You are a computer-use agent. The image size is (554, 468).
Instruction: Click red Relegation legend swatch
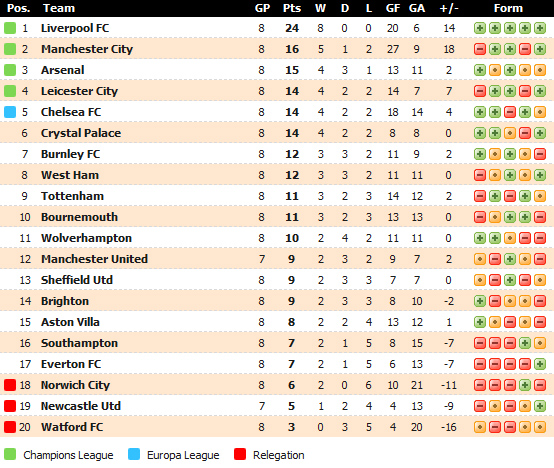point(240,454)
